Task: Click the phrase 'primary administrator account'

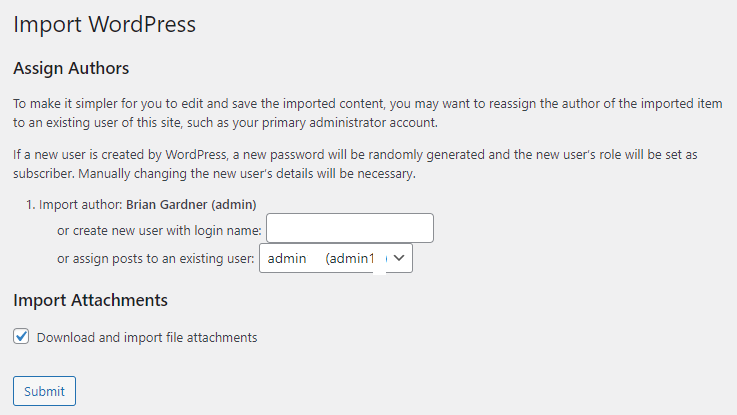Action: (x=350, y=123)
